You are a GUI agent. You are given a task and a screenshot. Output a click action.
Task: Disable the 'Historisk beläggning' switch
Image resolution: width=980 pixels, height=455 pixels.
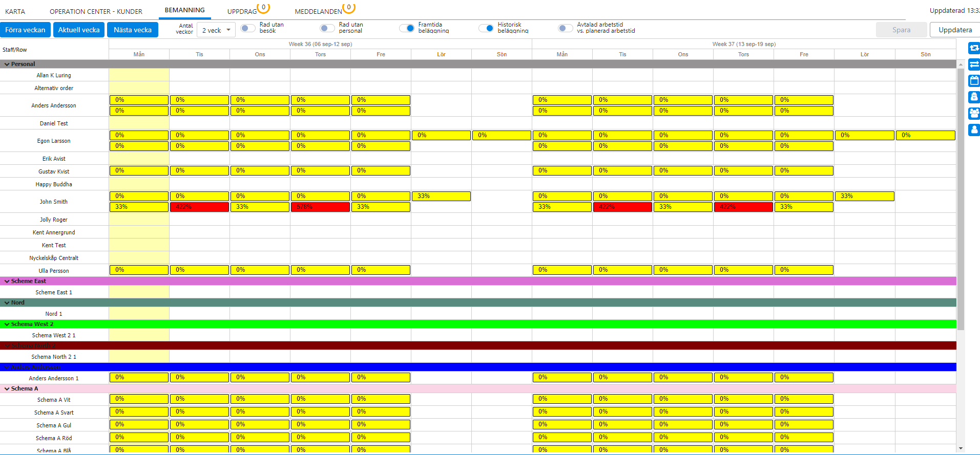(486, 28)
